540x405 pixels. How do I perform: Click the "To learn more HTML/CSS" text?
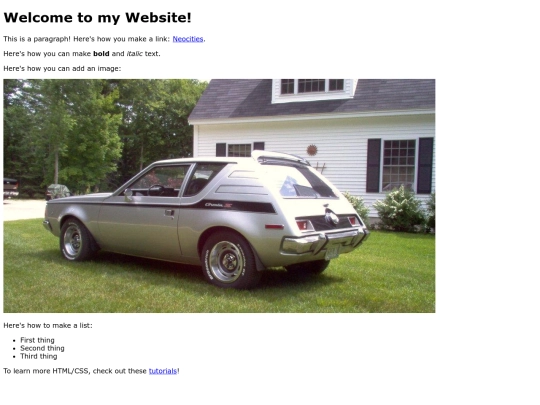click(x=46, y=371)
